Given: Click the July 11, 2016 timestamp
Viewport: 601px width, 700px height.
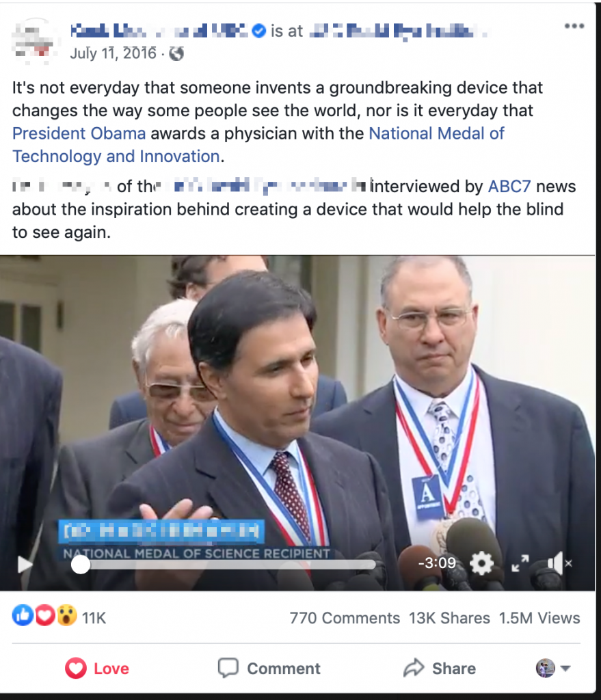Looking at the screenshot, I should pos(113,53).
